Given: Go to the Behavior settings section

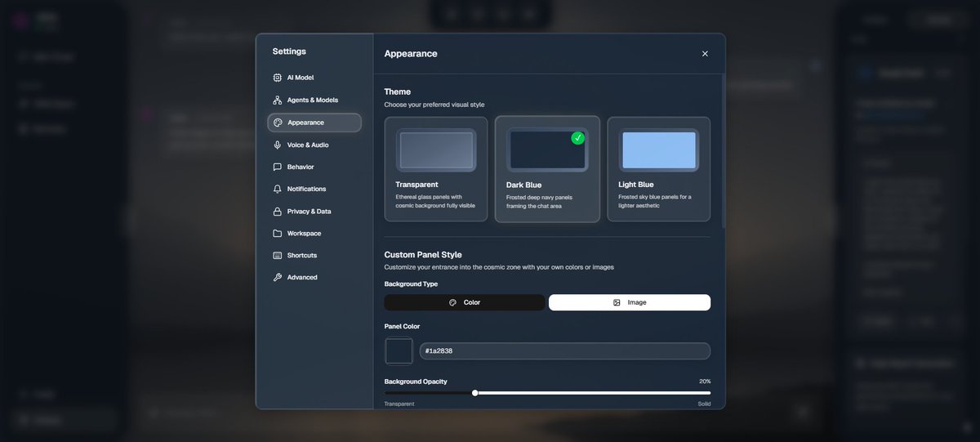Looking at the screenshot, I should tap(314, 167).
